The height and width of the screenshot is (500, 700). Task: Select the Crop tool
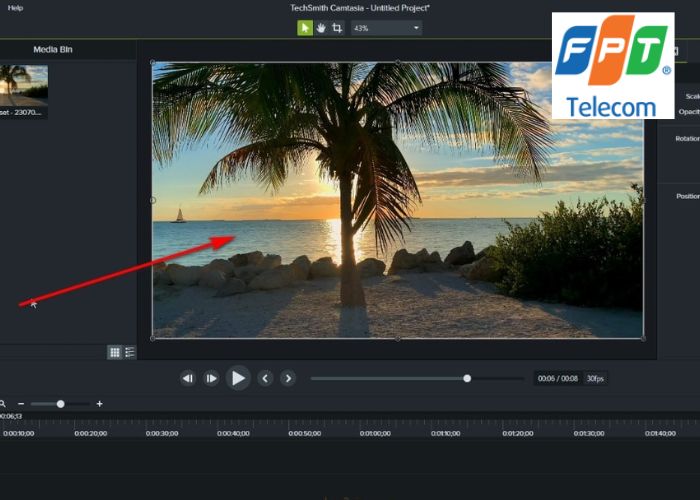(337, 28)
